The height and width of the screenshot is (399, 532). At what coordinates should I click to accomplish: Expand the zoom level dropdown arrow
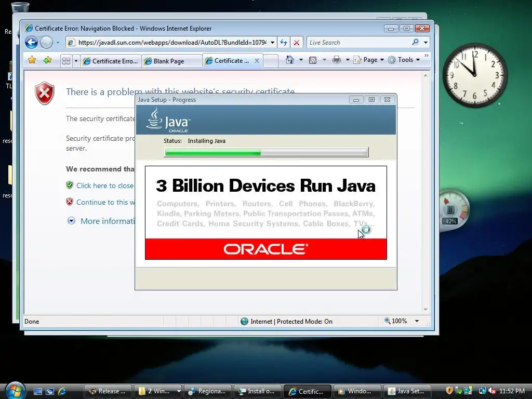click(417, 321)
